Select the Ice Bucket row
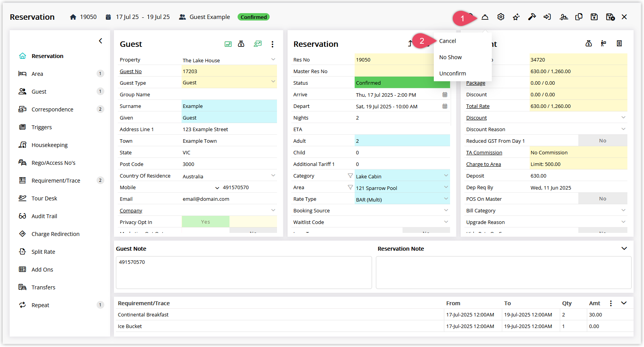Screen dimensions: 644x347 [374, 326]
